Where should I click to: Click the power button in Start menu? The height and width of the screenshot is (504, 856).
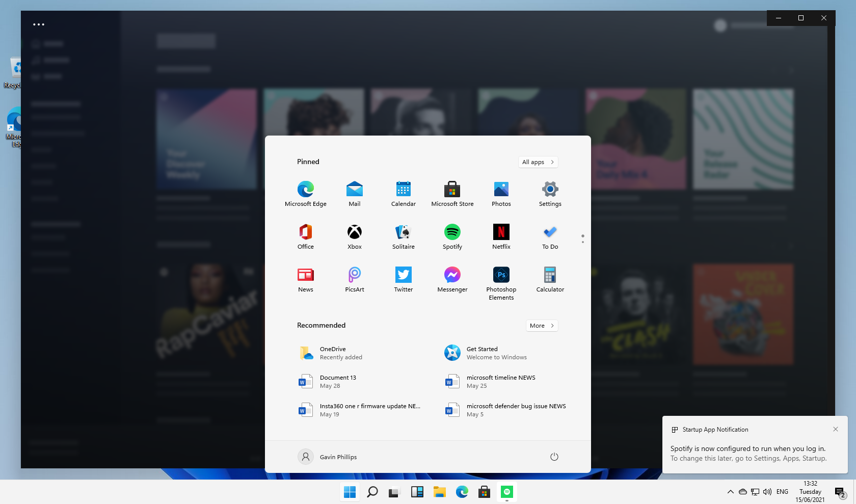pos(554,457)
